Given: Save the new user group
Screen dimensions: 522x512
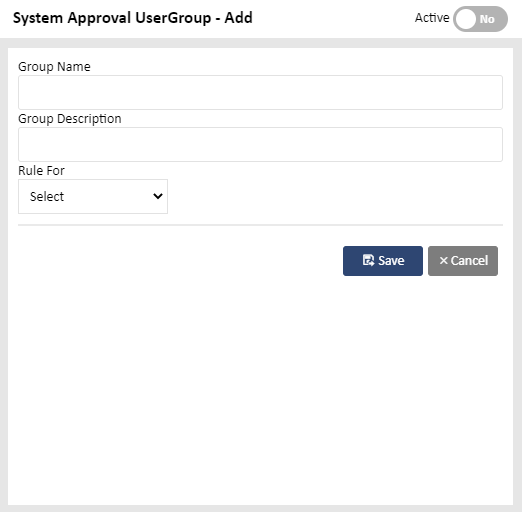Looking at the screenshot, I should point(383,261).
